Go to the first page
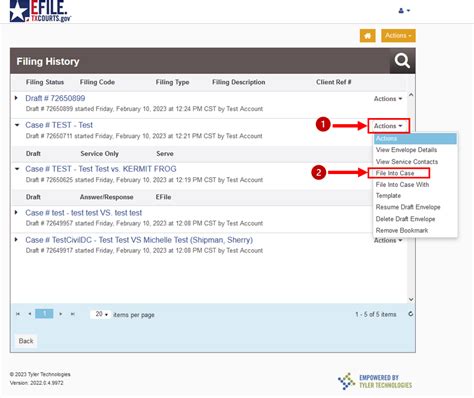Viewport: 474px width, 398px height. [18, 314]
